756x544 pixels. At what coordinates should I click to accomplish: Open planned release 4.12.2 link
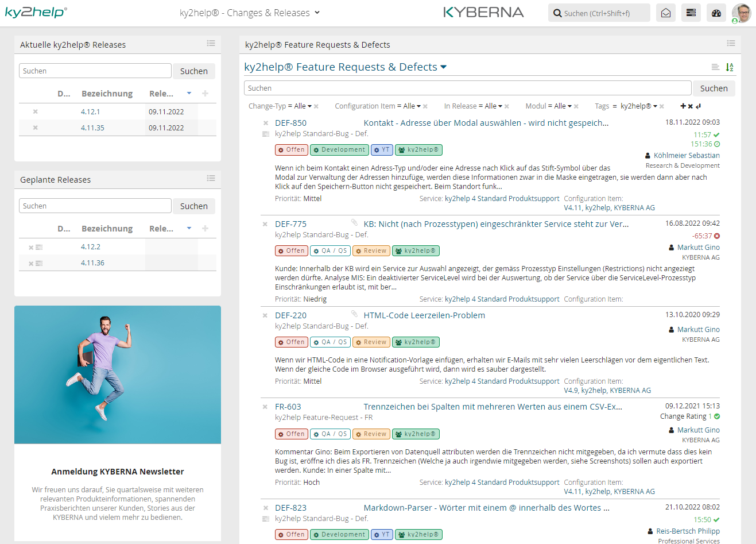click(x=91, y=247)
